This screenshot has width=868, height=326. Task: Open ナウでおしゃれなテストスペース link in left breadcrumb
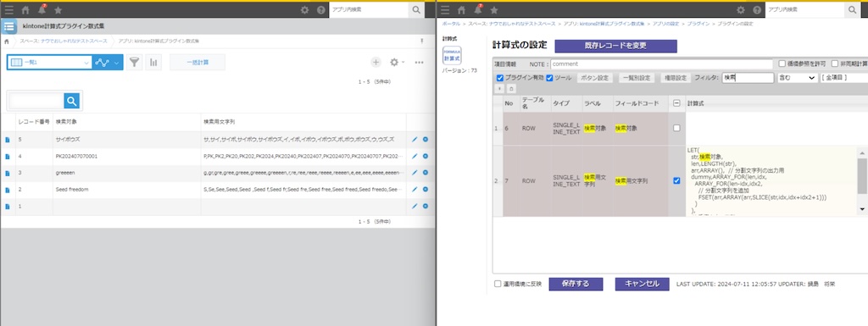[x=75, y=41]
